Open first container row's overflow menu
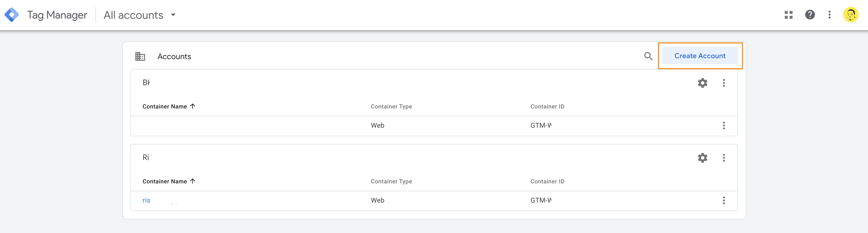This screenshot has width=868, height=233. pyautogui.click(x=724, y=125)
